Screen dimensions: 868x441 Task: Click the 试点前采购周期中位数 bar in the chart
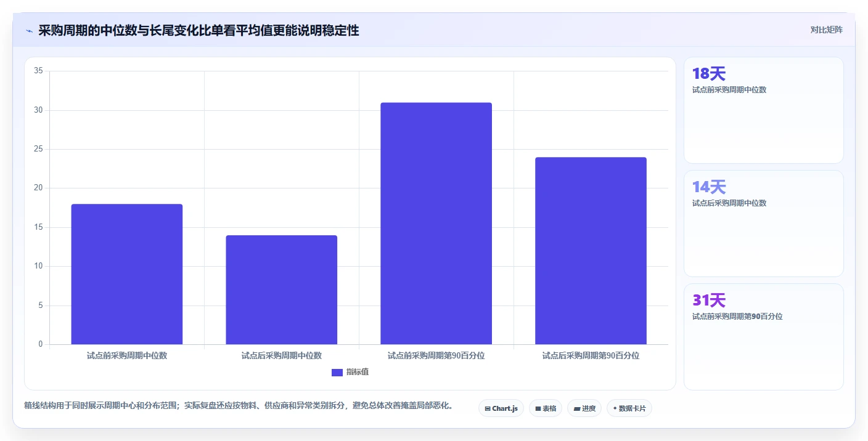tap(127, 274)
